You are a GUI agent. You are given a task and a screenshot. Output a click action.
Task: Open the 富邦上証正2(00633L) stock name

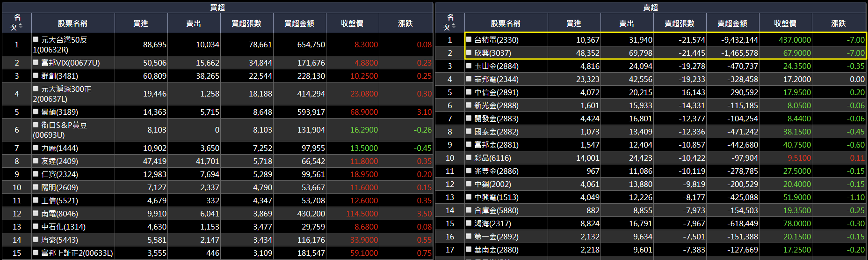[77, 253]
